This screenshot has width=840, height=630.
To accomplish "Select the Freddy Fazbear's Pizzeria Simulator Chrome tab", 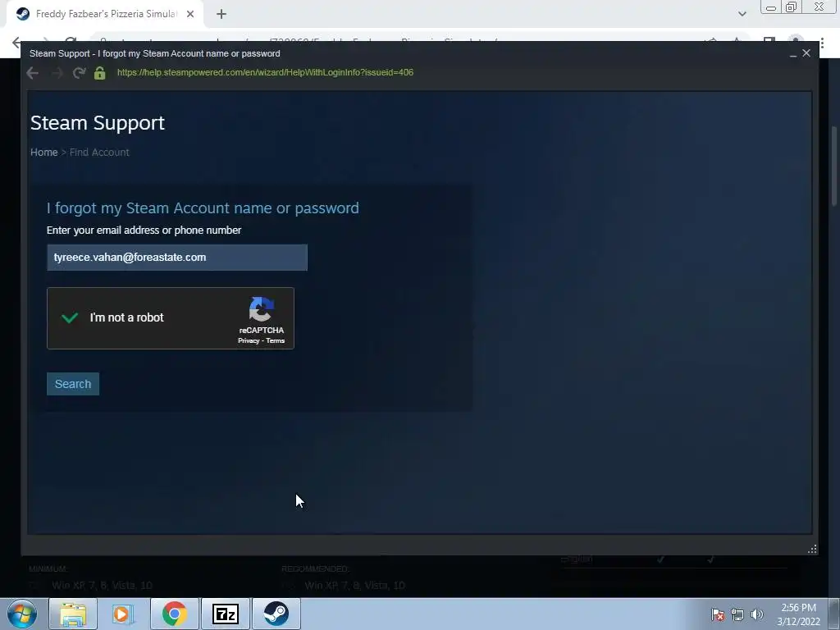I will [x=105, y=14].
